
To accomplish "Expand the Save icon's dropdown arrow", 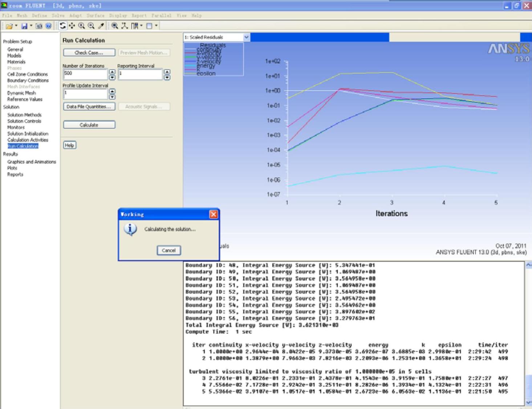I will pos(31,26).
